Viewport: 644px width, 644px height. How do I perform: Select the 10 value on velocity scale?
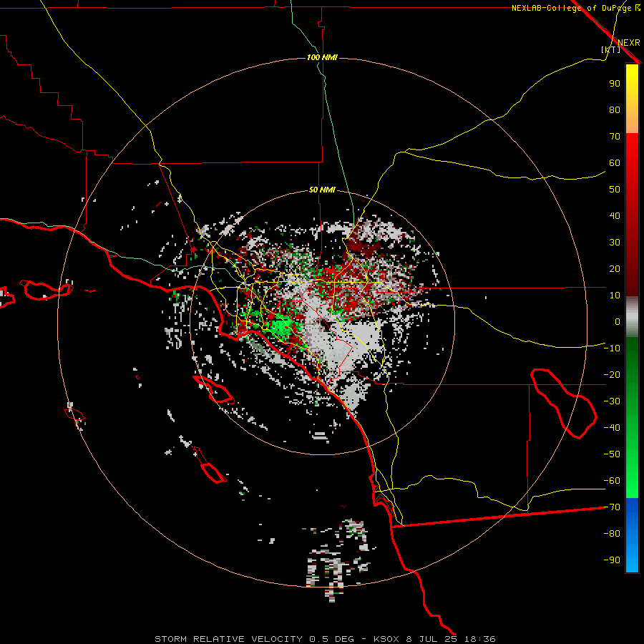[615, 296]
